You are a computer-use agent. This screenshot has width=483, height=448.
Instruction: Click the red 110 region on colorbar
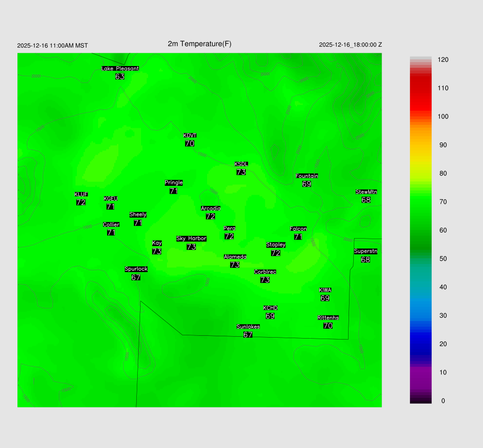(x=421, y=88)
